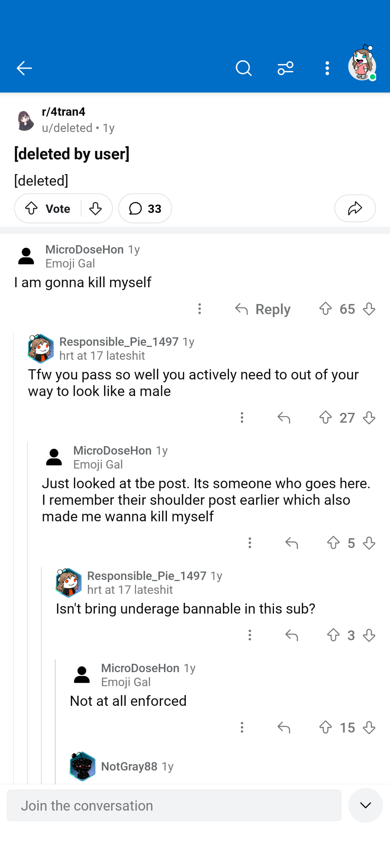Open comment sort options icon
This screenshot has height=868, width=390.
tap(286, 68)
